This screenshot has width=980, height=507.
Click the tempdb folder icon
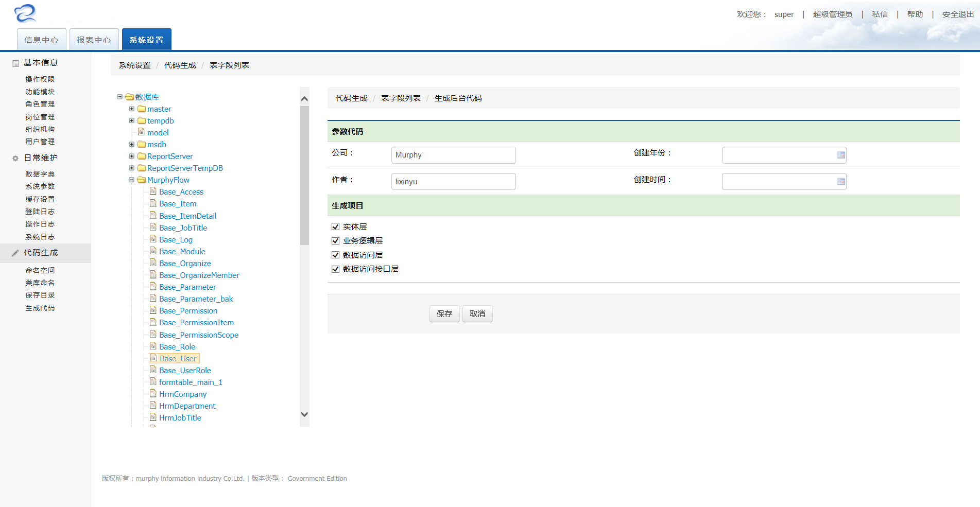coord(142,120)
